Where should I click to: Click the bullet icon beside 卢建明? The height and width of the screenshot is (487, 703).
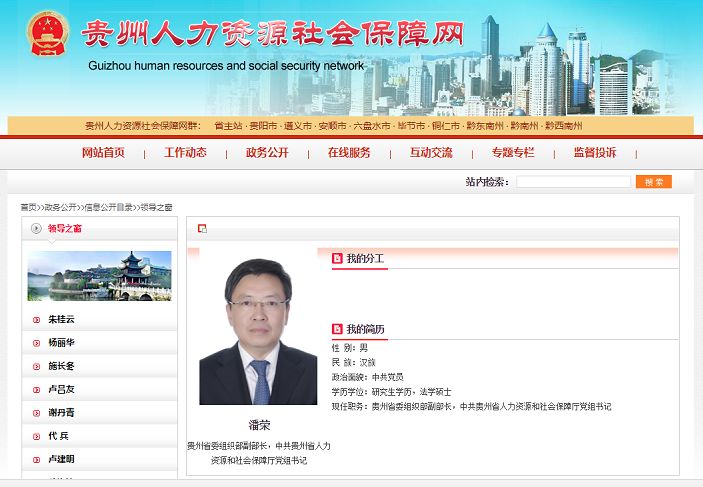[37, 460]
